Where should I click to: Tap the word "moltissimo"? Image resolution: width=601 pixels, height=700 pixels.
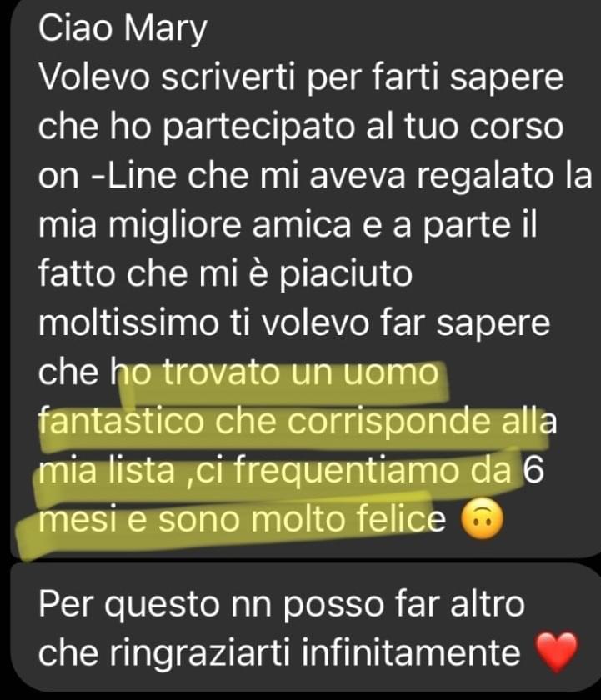[x=128, y=322]
